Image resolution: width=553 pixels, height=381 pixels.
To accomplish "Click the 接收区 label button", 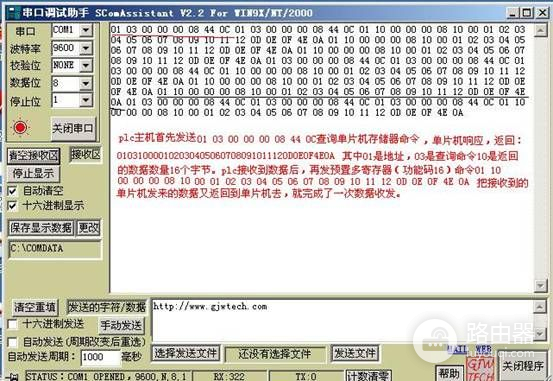I will (x=86, y=154).
